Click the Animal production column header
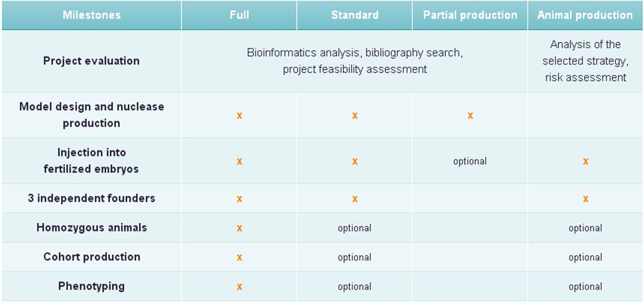644x304 pixels. pos(585,15)
